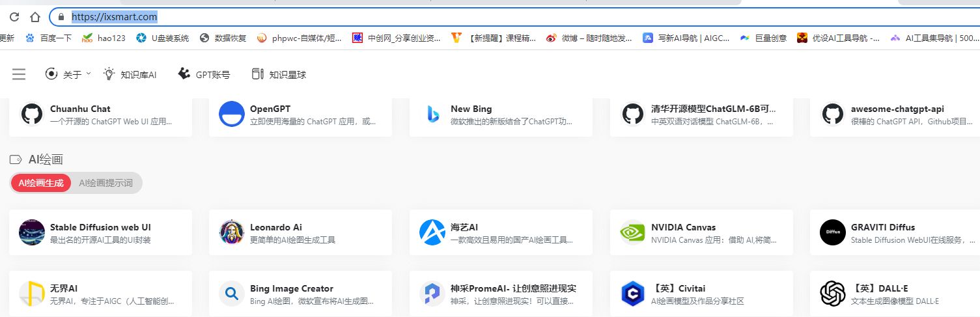Open the awesome-chatgpt-api card title
The image size is (980, 317).
pos(897,109)
